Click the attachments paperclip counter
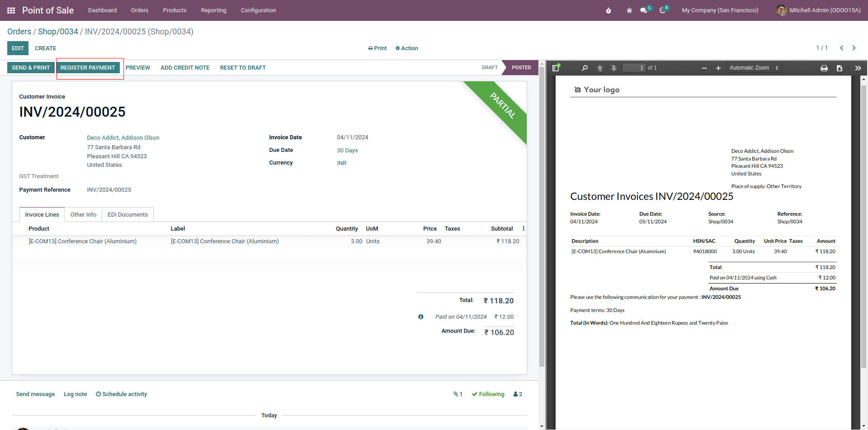 [458, 394]
